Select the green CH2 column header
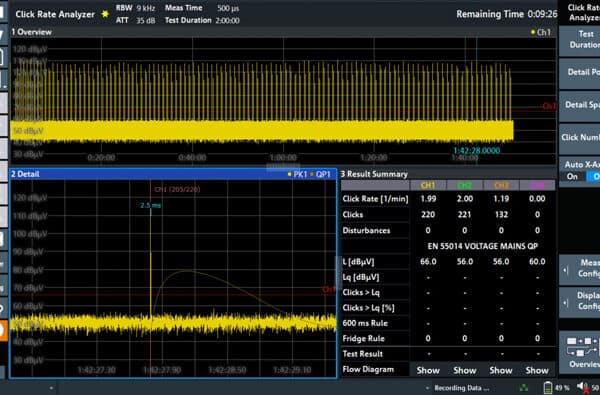Screen dimensions: 600x395 (x=465, y=186)
